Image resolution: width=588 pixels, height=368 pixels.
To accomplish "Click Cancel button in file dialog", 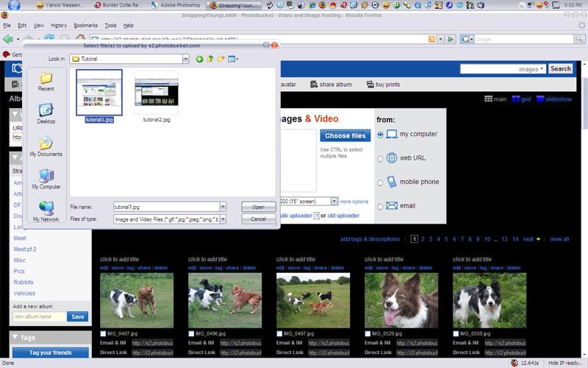I will (x=259, y=219).
